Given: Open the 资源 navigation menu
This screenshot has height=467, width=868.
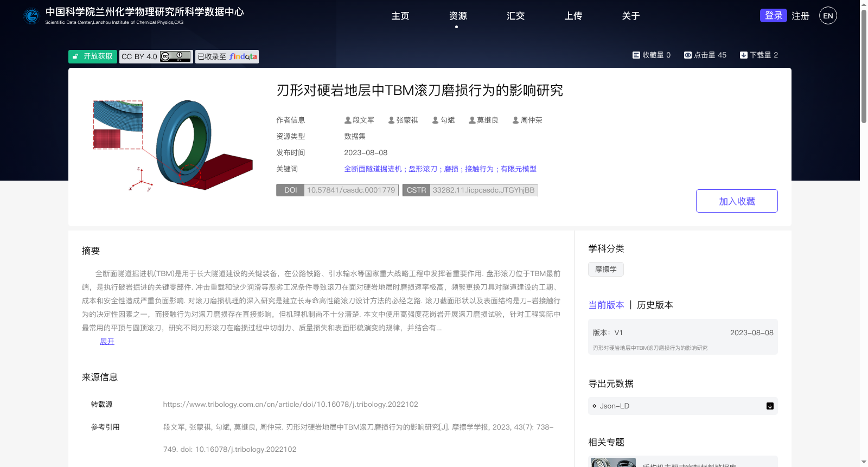Looking at the screenshot, I should tap(458, 16).
